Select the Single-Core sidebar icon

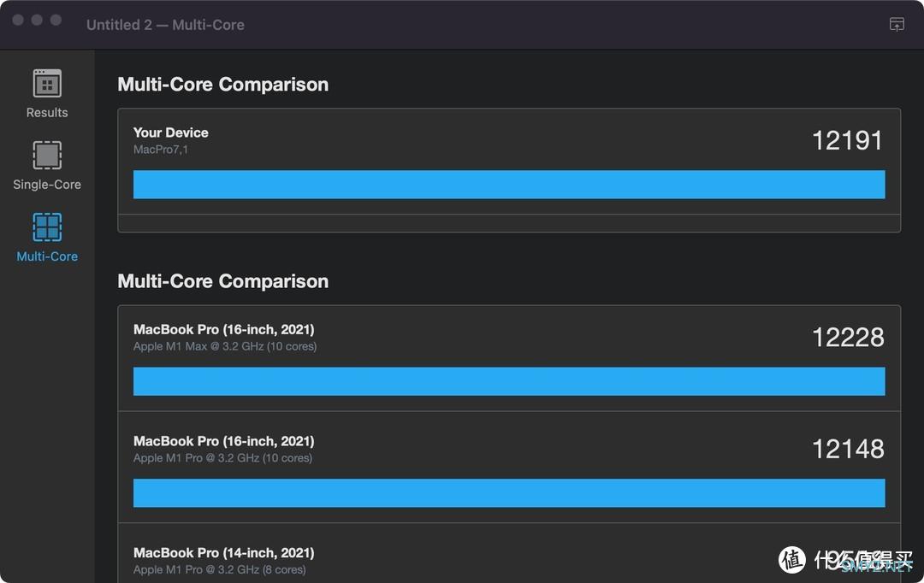(47, 156)
